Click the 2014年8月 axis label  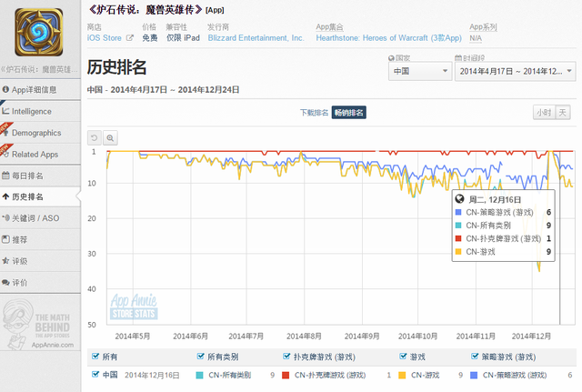[x=304, y=336]
